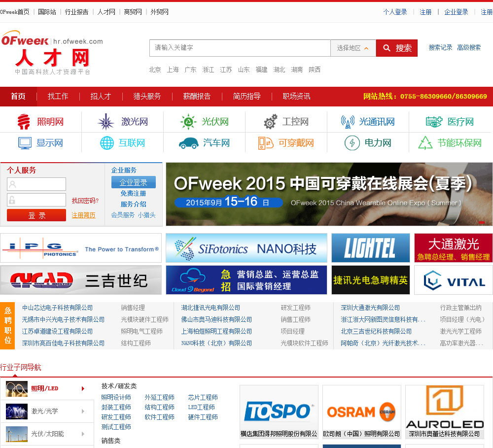
Task: Open the 光通讯网 antenna icon
Action: tap(348, 122)
